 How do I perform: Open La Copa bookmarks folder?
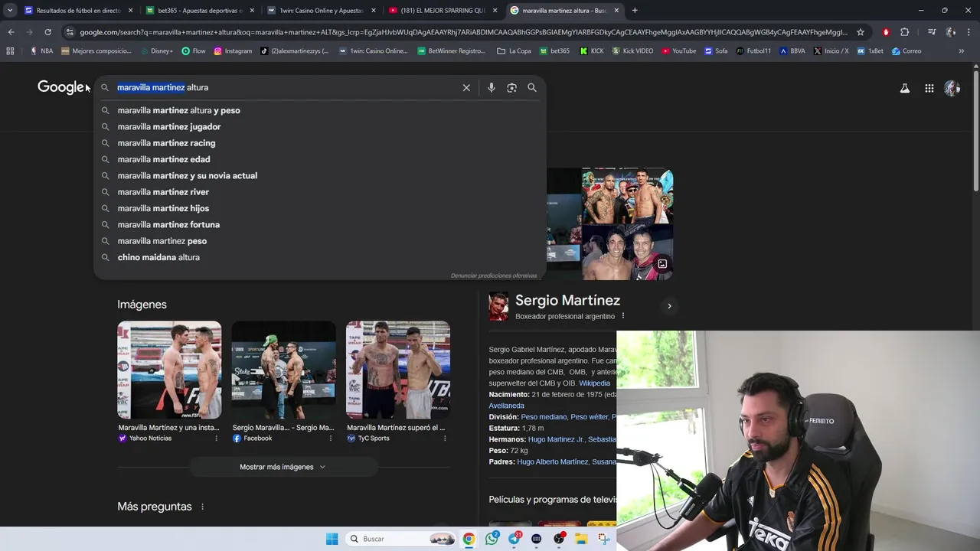(x=514, y=51)
